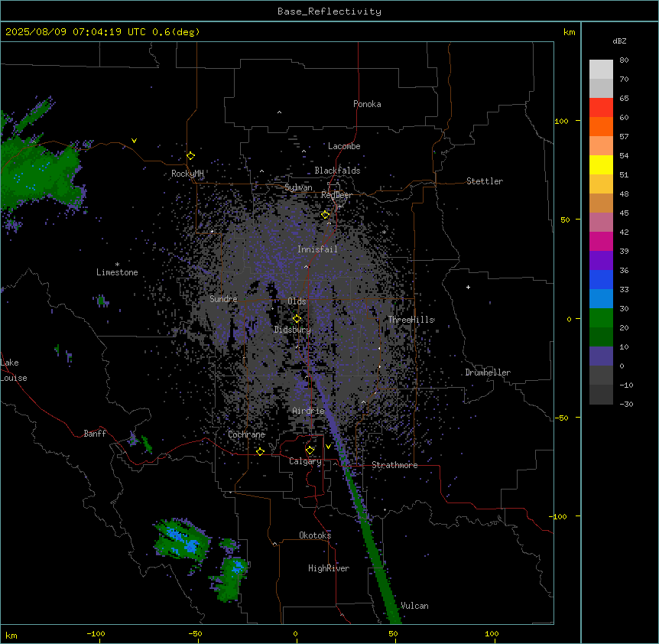The width and height of the screenshot is (659, 644).
Task: Pick the magenta 39-42 dBZ legend swatch
Action: coord(601,241)
